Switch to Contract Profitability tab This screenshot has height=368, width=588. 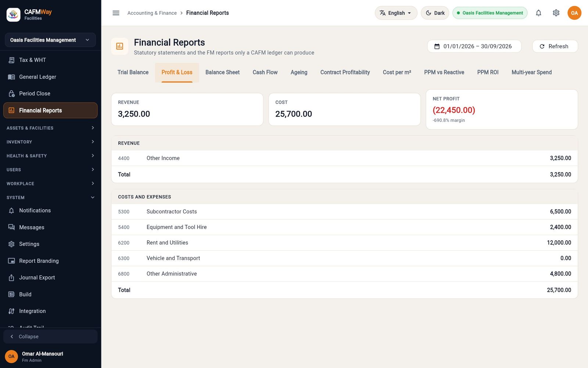pyautogui.click(x=345, y=72)
